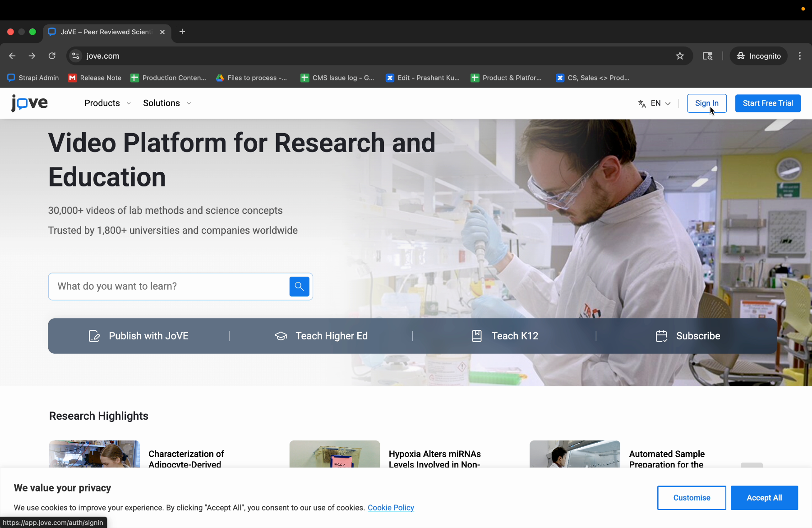
Task: Open the Hypoxia Alters miRNAs article thumbnail
Action: click(334, 454)
